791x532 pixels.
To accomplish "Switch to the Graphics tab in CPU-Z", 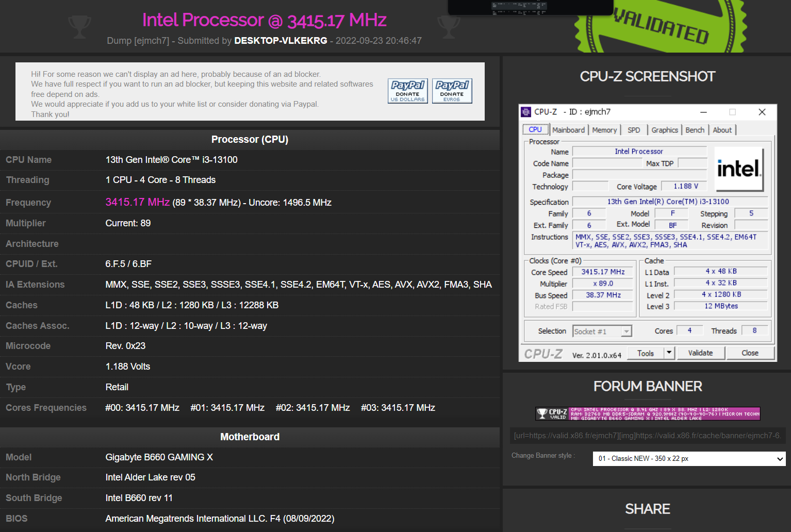I will pyautogui.click(x=664, y=129).
